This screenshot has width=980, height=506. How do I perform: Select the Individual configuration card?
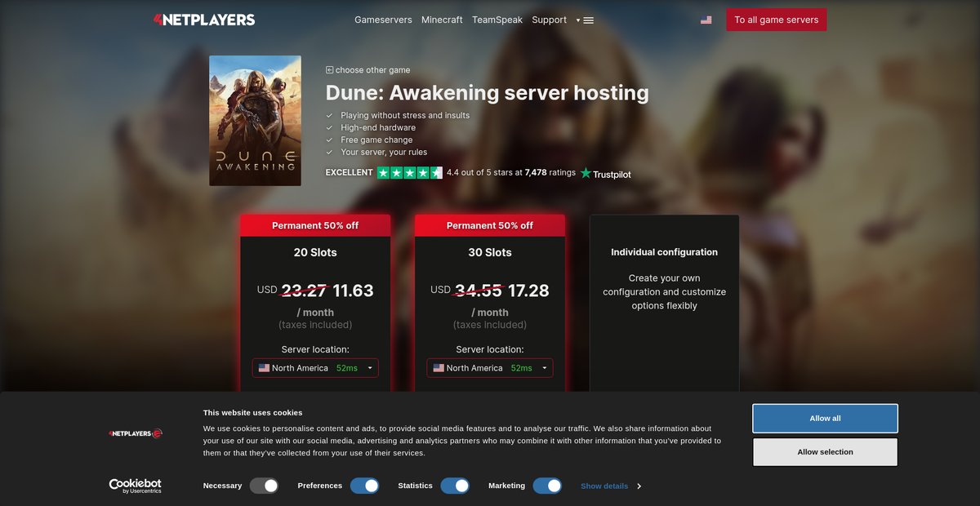click(x=665, y=304)
